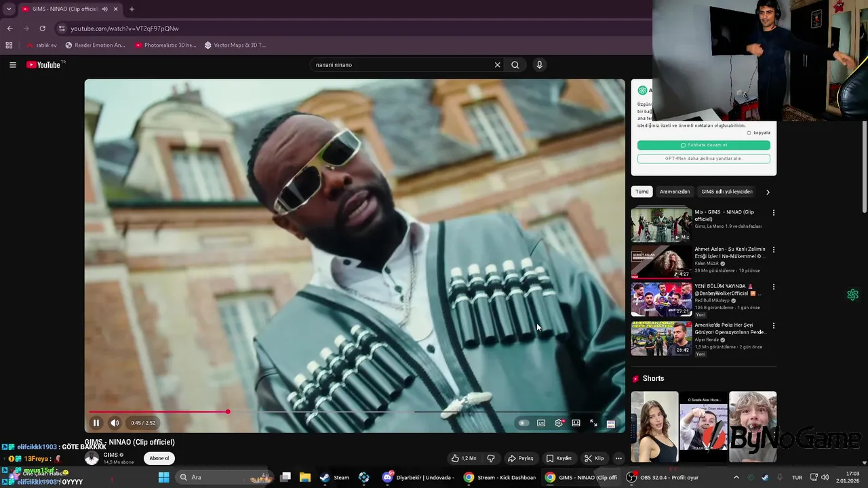Open more actions ellipsis below the video

point(618,458)
